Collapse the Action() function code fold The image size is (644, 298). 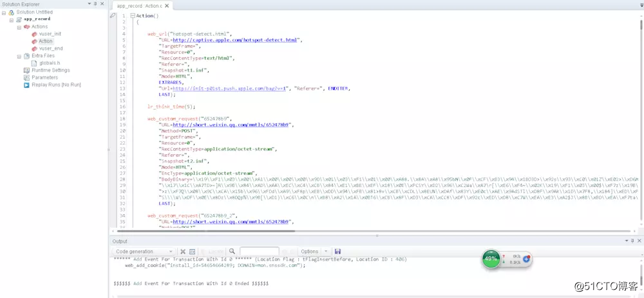point(132,15)
